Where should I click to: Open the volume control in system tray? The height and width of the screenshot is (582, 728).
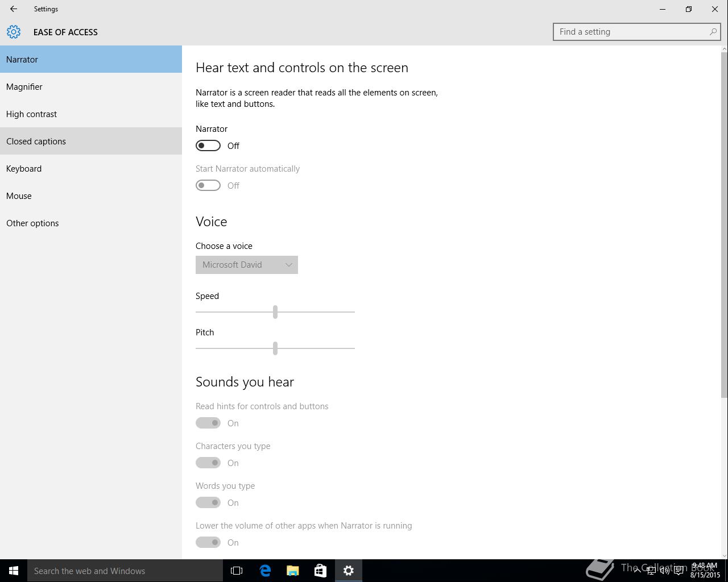point(664,571)
